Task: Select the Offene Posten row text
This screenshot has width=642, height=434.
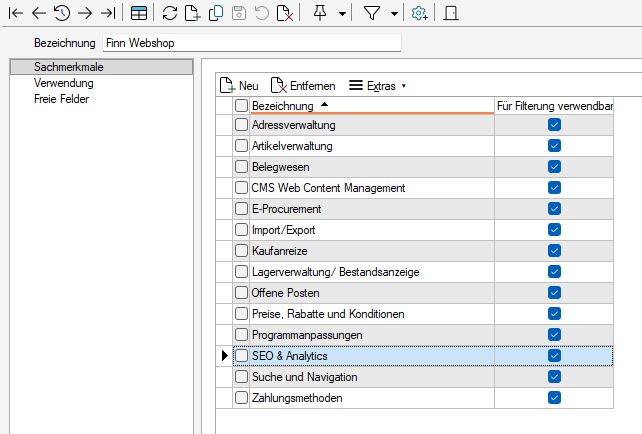Action: [285, 293]
